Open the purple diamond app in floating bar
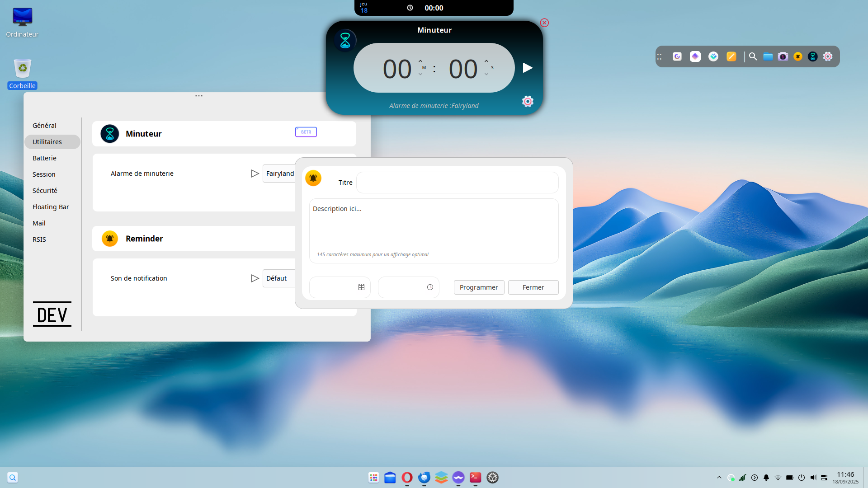Screen dimensions: 868x488 point(695,56)
